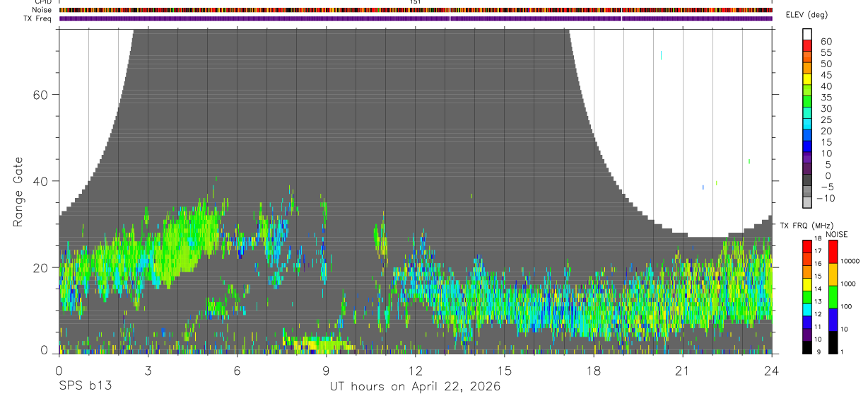Click the '21' tick label on the time axis
This screenshot has width=868, height=401.
tap(682, 370)
